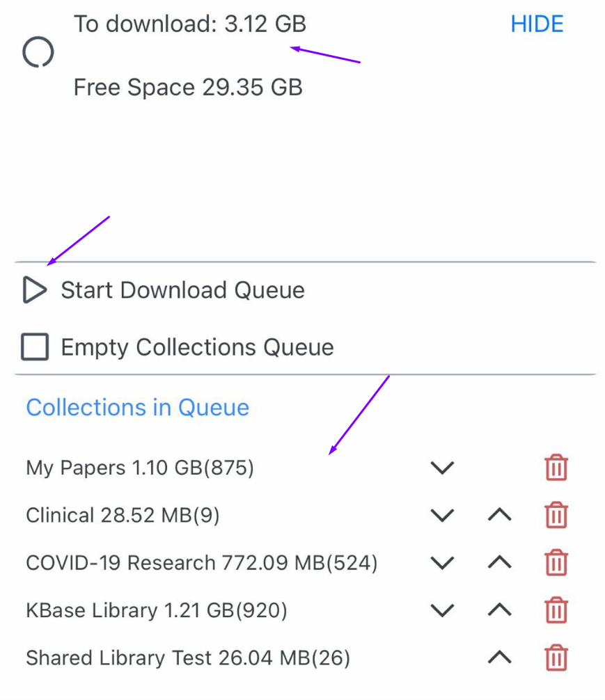Select the Empty Collections Queue label
This screenshot has width=605, height=700.
pyautogui.click(x=197, y=347)
